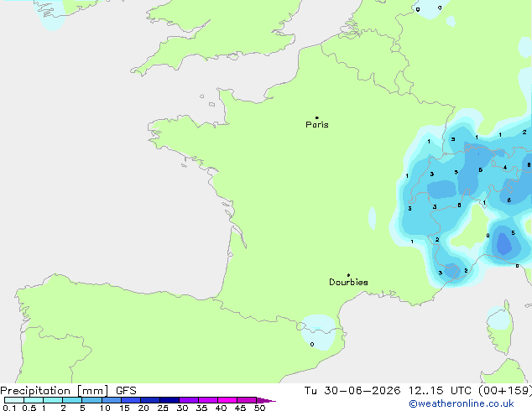Pick the 0.1–0.5 mm palest legend swatch
The image size is (532, 411).
tap(14, 400)
